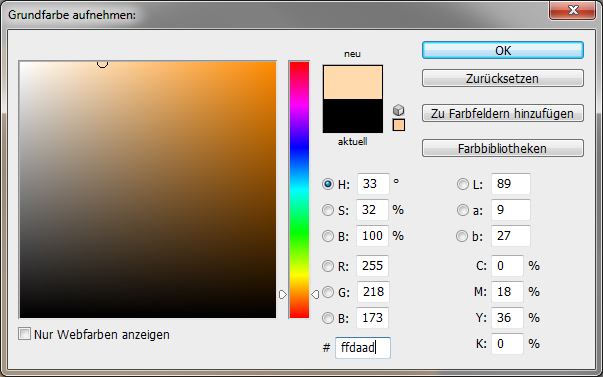Click the Lab a field showing 9
603x377 pixels.
pos(511,210)
